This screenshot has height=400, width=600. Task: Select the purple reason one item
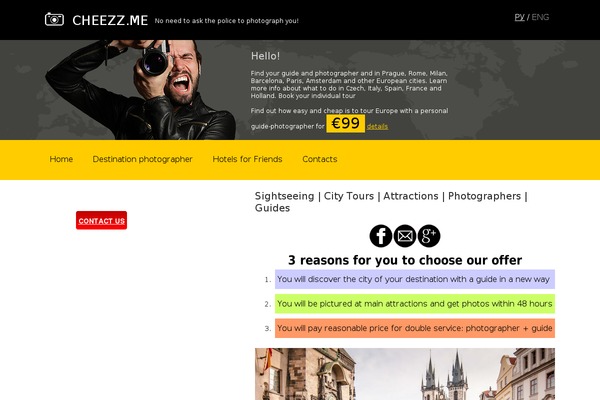415,279
